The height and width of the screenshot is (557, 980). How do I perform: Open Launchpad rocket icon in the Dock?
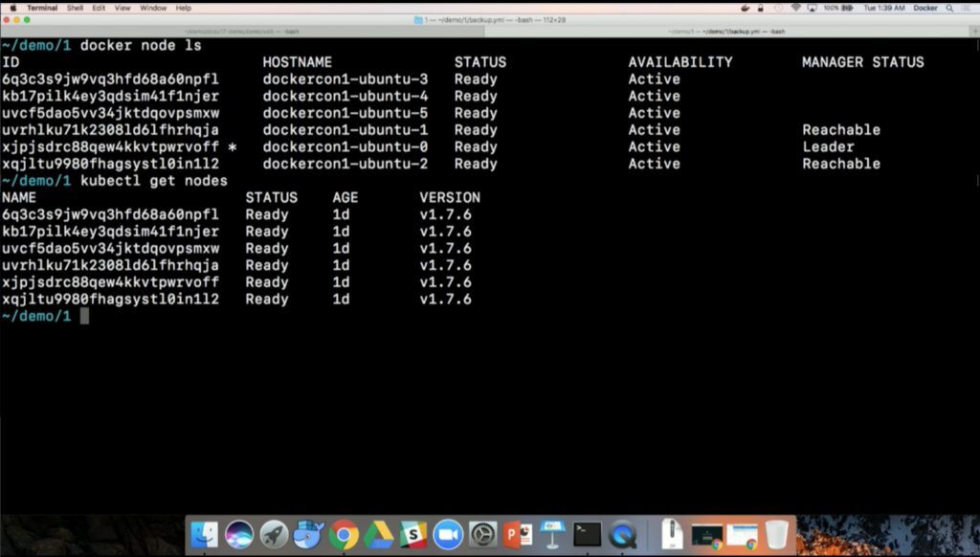[274, 534]
